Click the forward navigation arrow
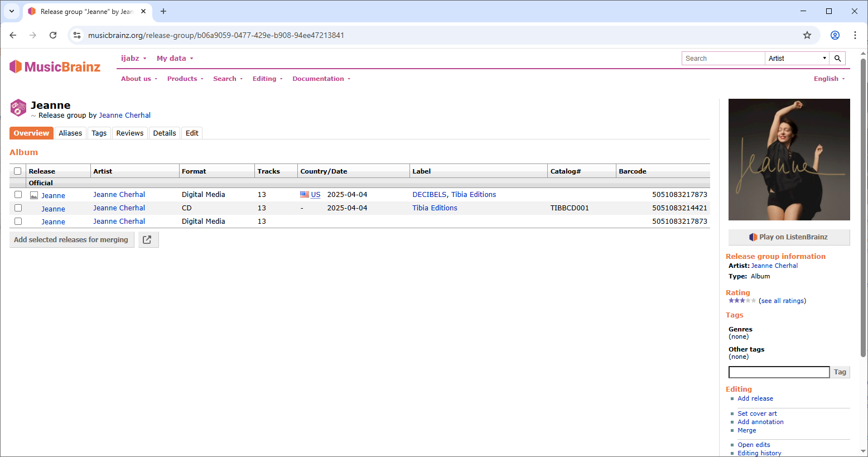868x457 pixels. click(x=33, y=35)
